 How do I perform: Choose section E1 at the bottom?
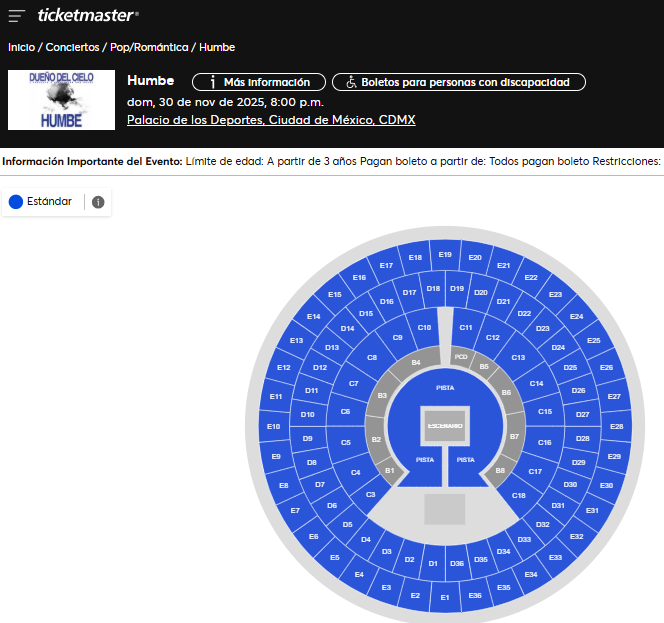click(x=445, y=597)
